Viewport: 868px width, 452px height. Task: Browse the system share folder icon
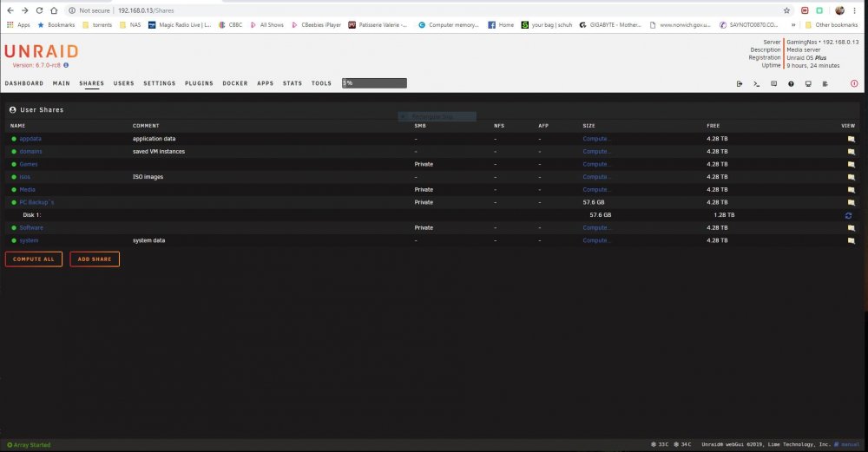(x=851, y=240)
